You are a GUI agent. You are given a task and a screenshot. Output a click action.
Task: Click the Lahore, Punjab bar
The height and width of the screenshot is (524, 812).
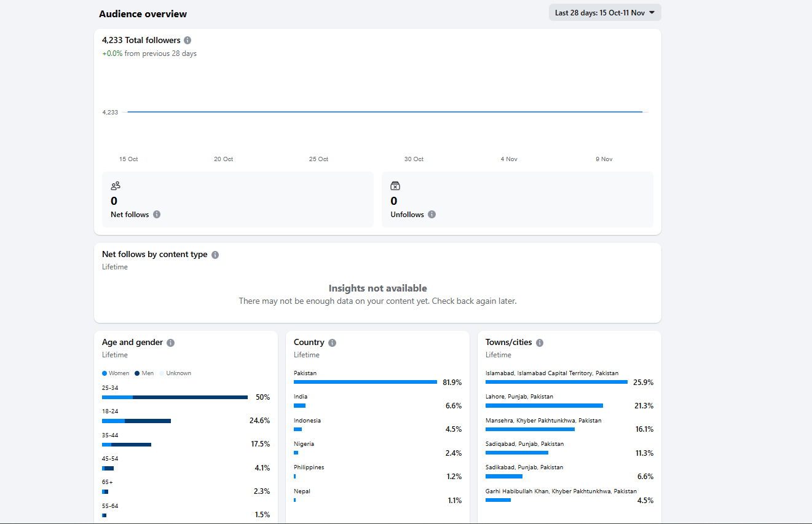(544, 405)
